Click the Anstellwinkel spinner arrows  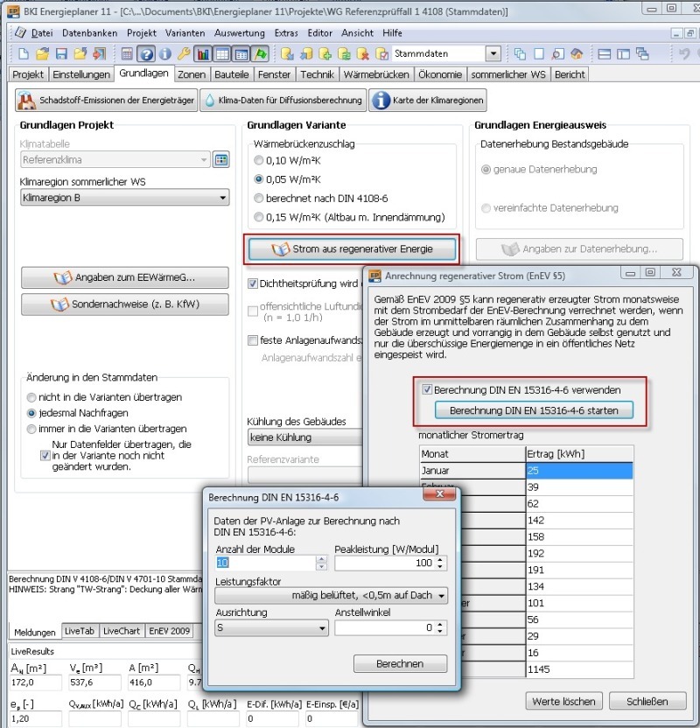[x=440, y=628]
